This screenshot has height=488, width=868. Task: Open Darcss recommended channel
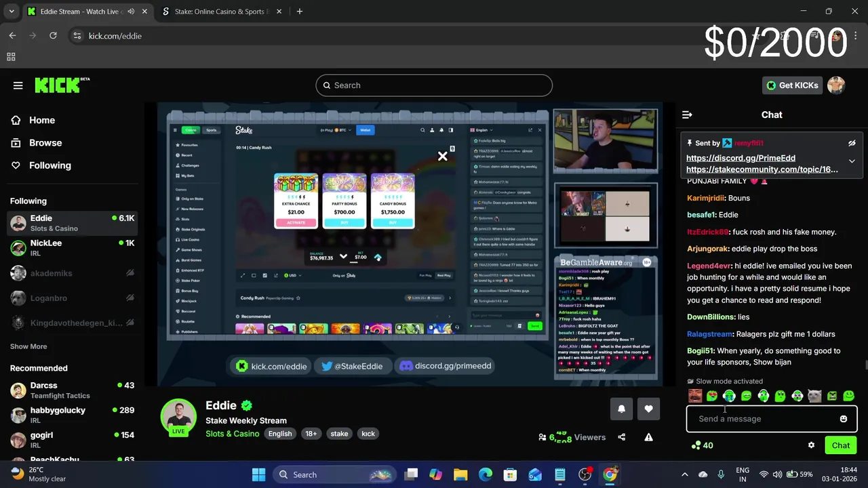(x=72, y=390)
